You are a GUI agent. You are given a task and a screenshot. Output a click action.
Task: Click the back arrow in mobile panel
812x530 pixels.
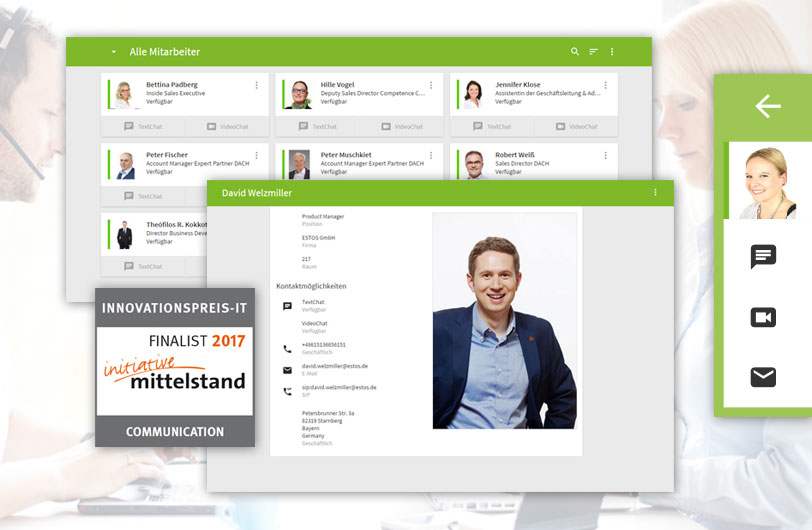click(768, 106)
